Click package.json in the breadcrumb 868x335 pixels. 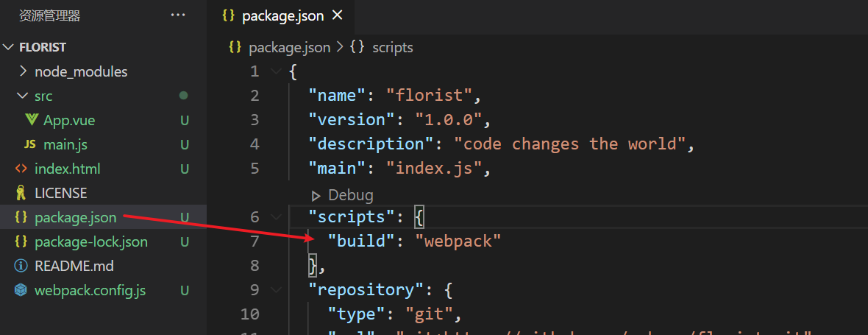click(290, 48)
